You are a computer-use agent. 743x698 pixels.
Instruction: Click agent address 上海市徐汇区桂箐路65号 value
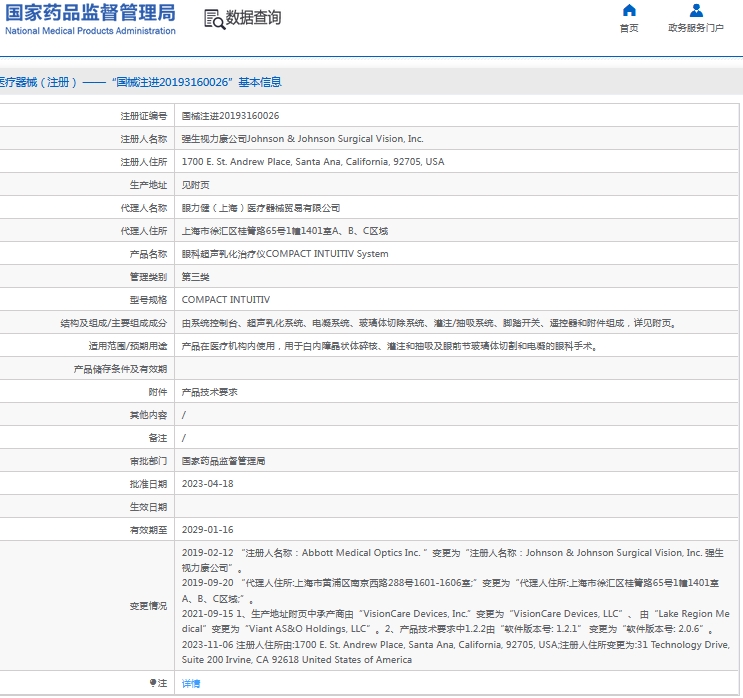point(285,231)
